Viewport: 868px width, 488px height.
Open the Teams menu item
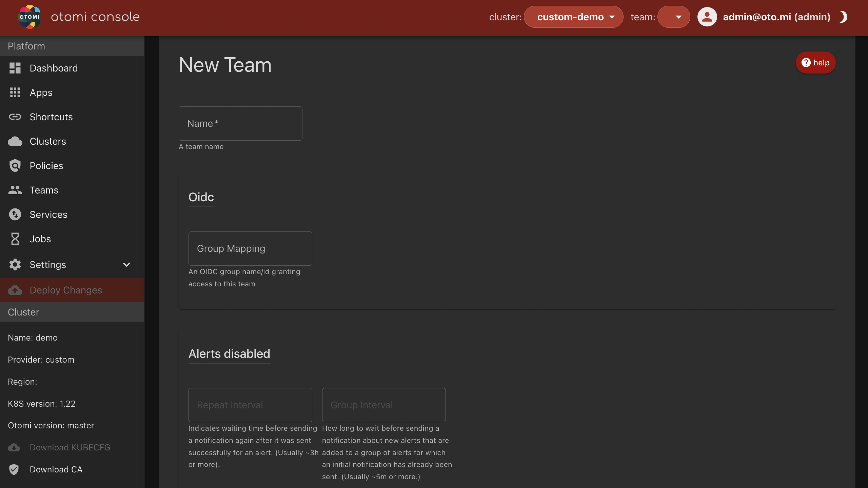coord(44,190)
